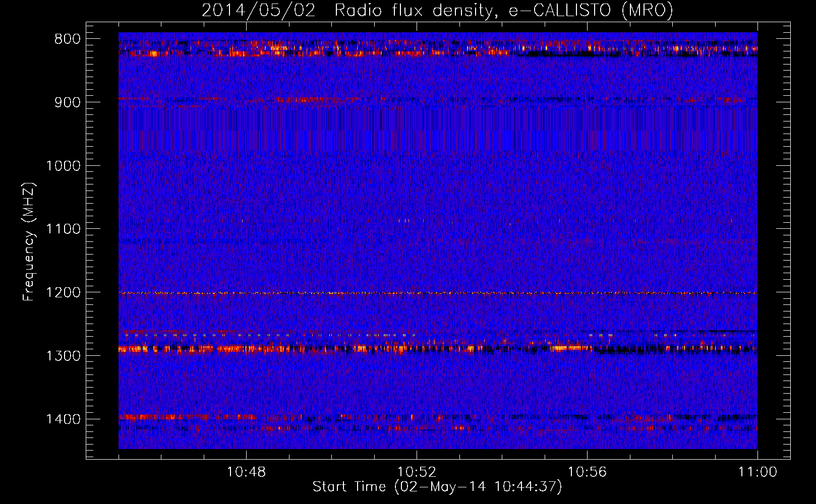Click the 10:48 time axis label
This screenshot has width=816, height=504.
pos(246,472)
